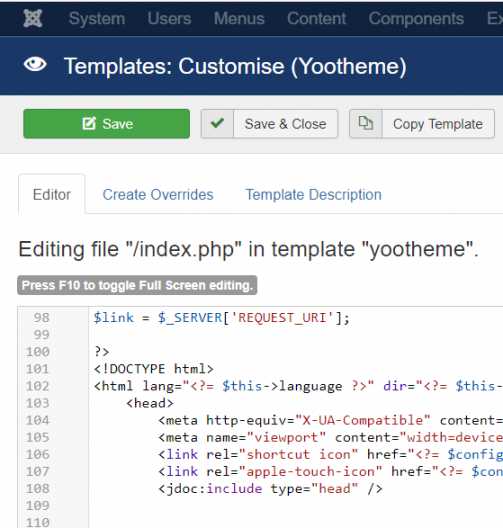Click line number 101 in the gutter
The width and height of the screenshot is (503, 528).
pyautogui.click(x=38, y=369)
